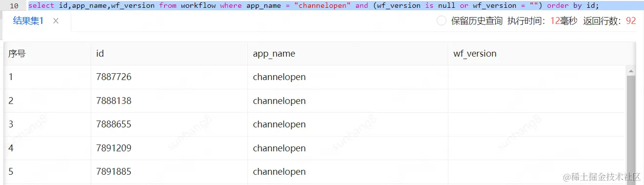Click the SQL query on line 10
This screenshot has width=644, height=185.
pyautogui.click(x=314, y=5)
